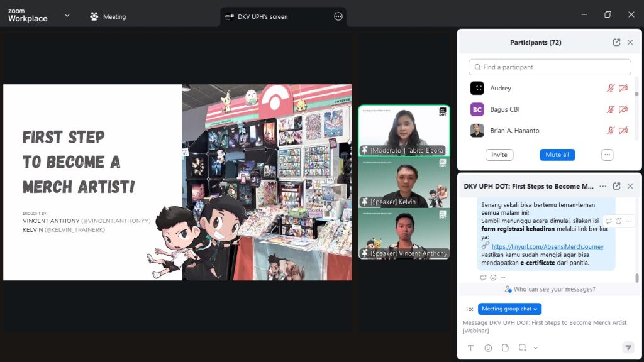The width and height of the screenshot is (644, 362).
Task: Open screen share options for DKV UPH's screen
Action: tap(338, 16)
